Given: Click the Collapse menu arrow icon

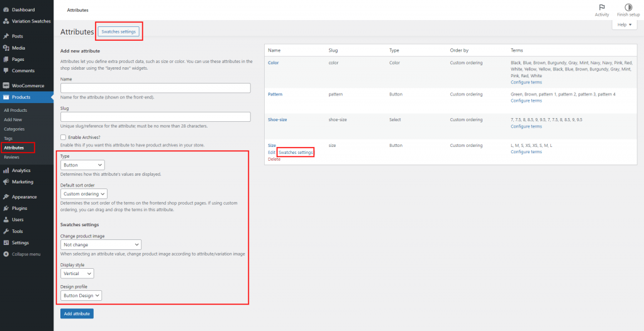Looking at the screenshot, I should point(6,254).
